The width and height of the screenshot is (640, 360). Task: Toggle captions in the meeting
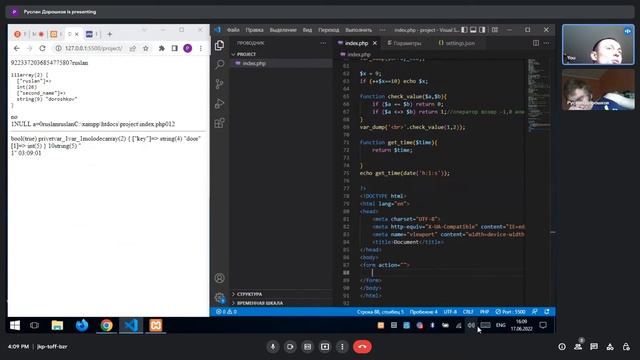[308, 347]
